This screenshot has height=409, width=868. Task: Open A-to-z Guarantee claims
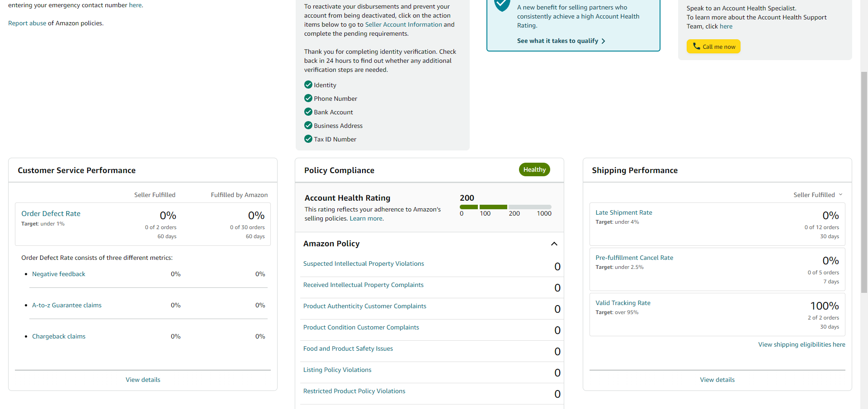[x=67, y=305]
